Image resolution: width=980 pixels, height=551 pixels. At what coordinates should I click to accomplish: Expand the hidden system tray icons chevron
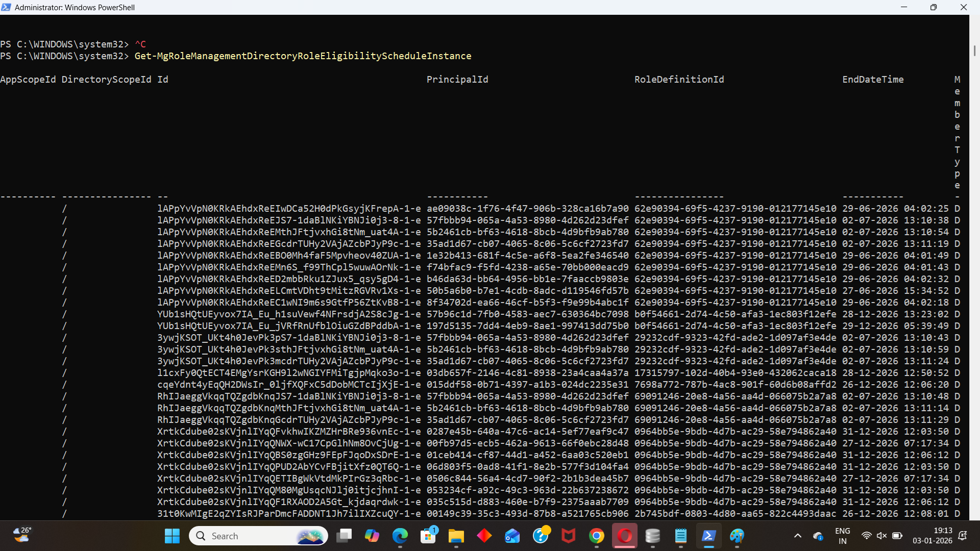click(798, 536)
